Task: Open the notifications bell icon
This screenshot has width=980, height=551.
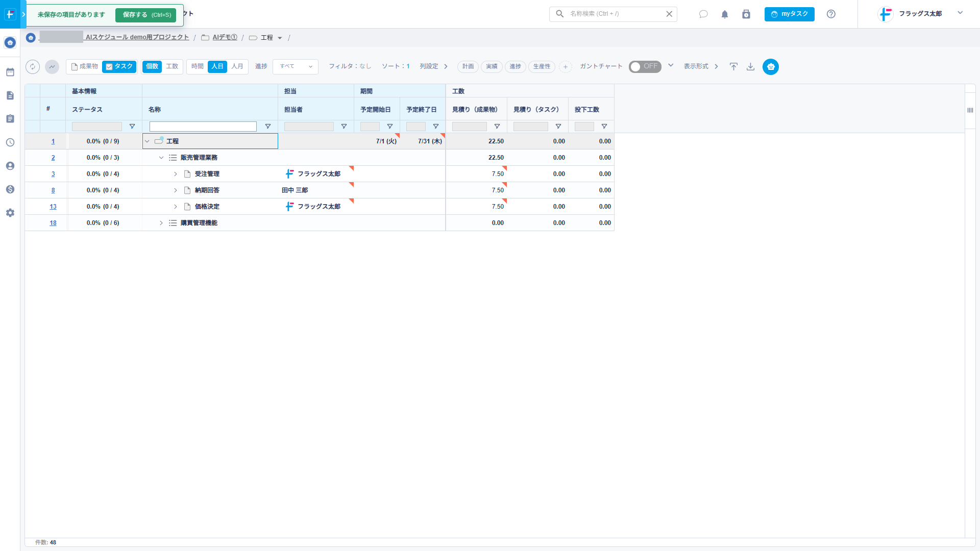Action: tap(724, 14)
